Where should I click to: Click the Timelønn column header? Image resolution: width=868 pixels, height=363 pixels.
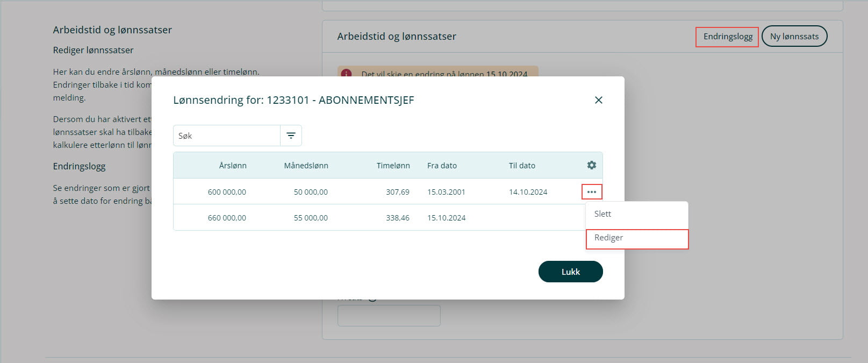pyautogui.click(x=393, y=166)
